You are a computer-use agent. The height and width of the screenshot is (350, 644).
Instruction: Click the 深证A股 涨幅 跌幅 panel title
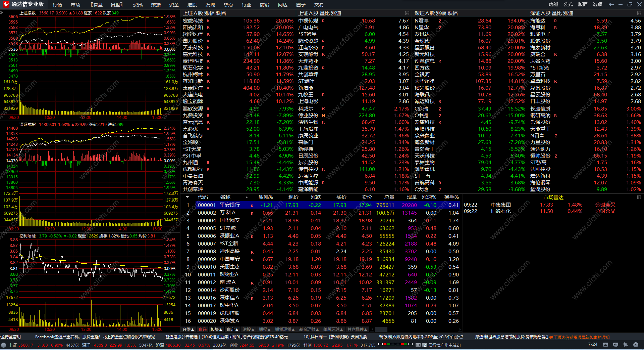436,13
